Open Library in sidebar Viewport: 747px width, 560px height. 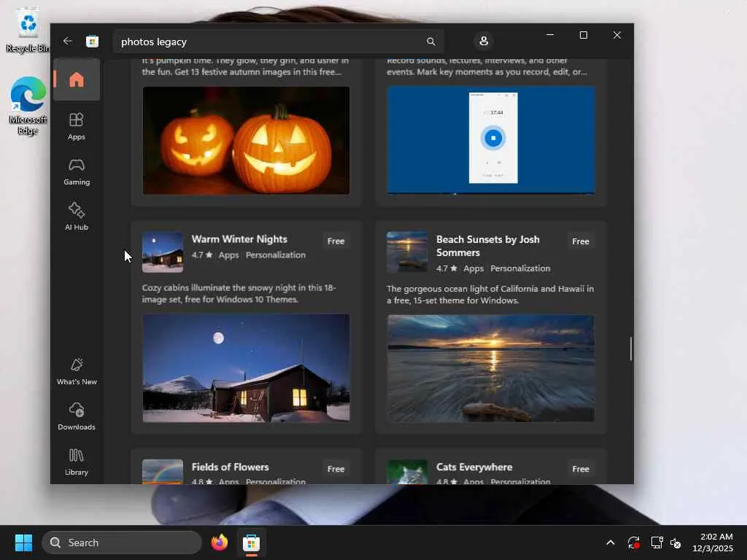coord(77,462)
